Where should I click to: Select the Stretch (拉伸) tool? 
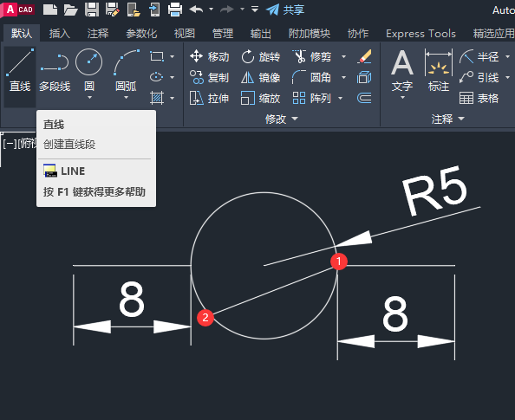[x=209, y=98]
